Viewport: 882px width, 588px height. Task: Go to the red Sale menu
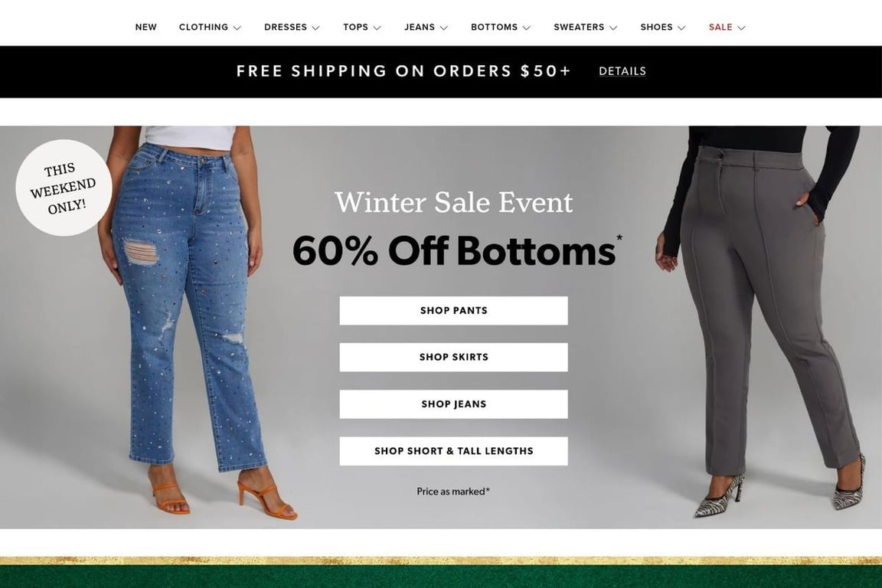click(720, 27)
